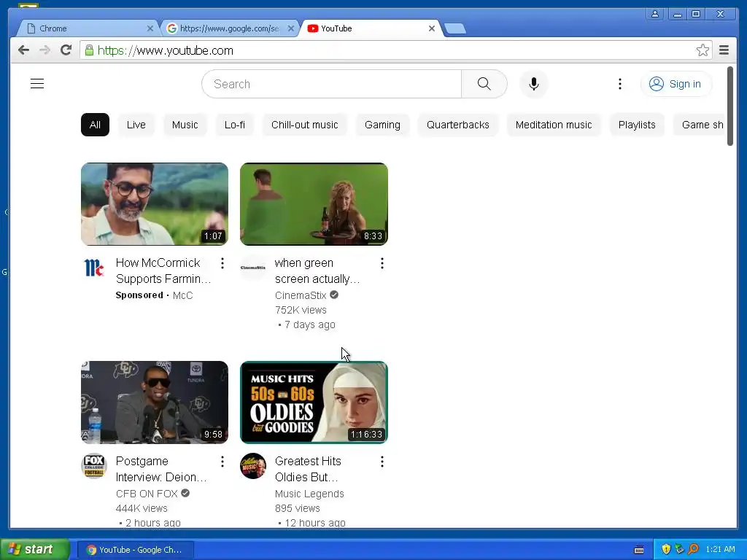Select the Gaming filter chip
This screenshot has height=560, width=747.
(382, 125)
